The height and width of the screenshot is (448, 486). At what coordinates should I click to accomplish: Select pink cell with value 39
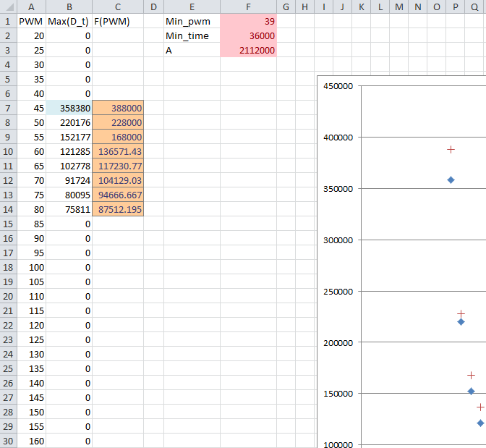(248, 21)
